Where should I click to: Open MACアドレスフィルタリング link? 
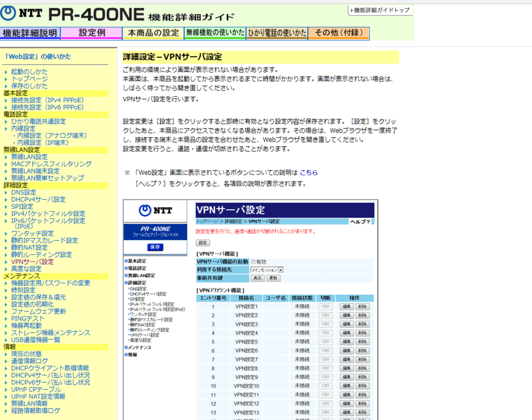51,164
